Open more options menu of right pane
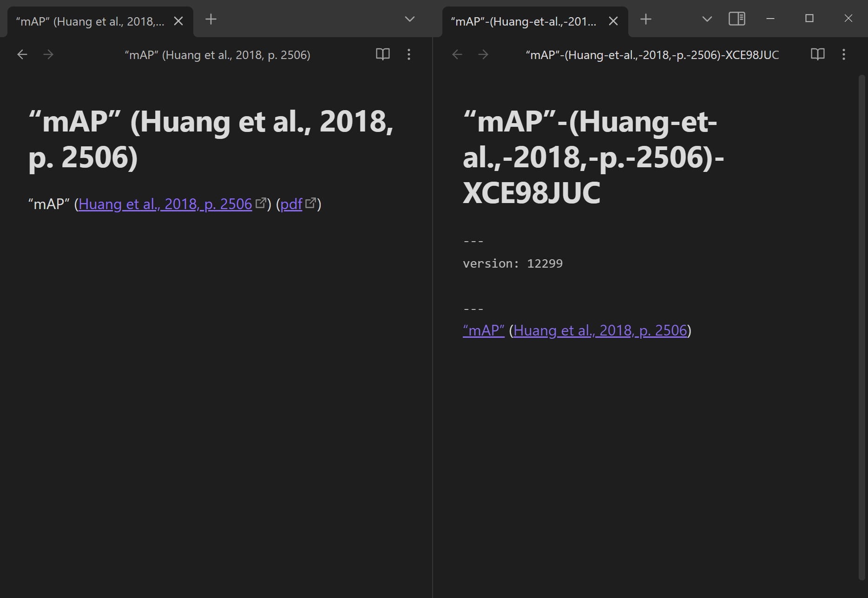The image size is (868, 598). pos(844,54)
